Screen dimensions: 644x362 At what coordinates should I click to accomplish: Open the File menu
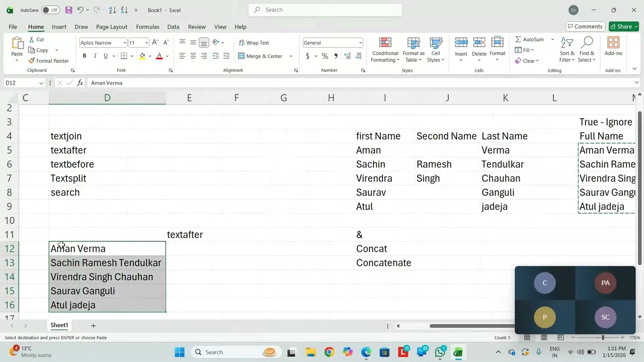13,27
